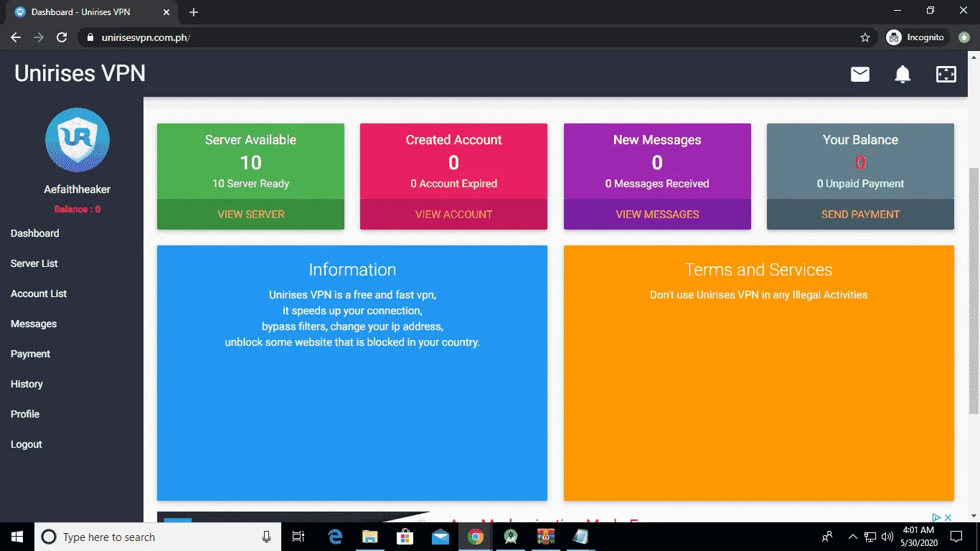
Task: Click the VIEW MESSAGES button
Action: pos(657,214)
